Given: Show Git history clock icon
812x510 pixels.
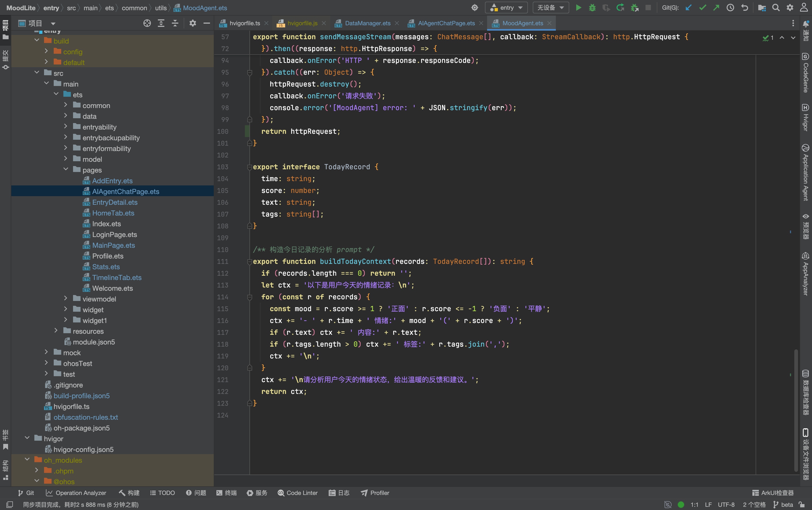Looking at the screenshot, I should tap(730, 8).
